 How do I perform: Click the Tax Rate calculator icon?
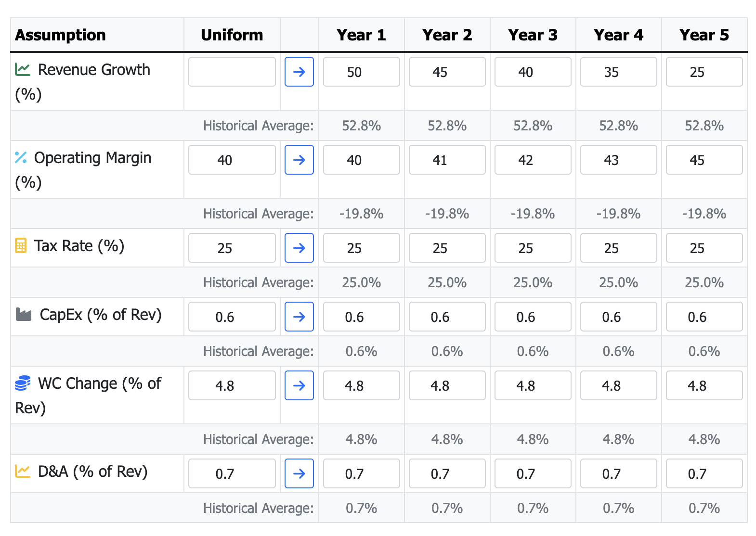pyautogui.click(x=21, y=245)
